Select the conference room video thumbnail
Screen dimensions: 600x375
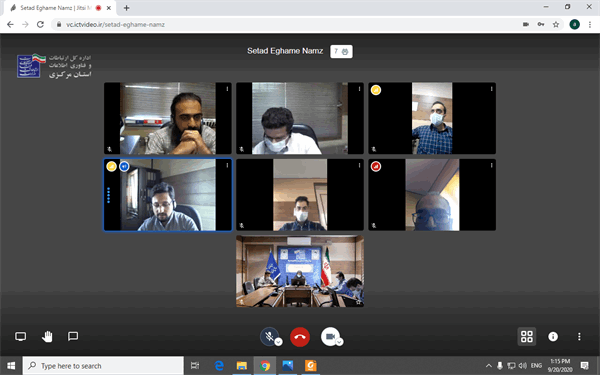pyautogui.click(x=300, y=271)
